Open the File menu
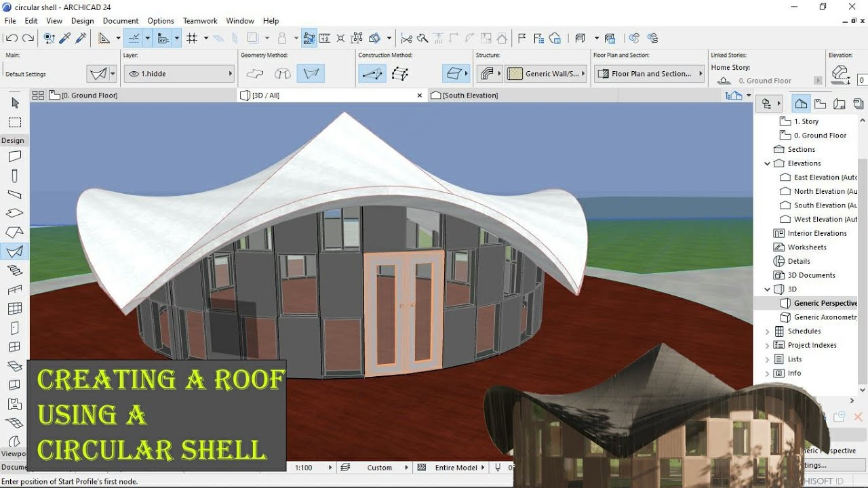The width and height of the screenshot is (868, 488). coord(10,21)
